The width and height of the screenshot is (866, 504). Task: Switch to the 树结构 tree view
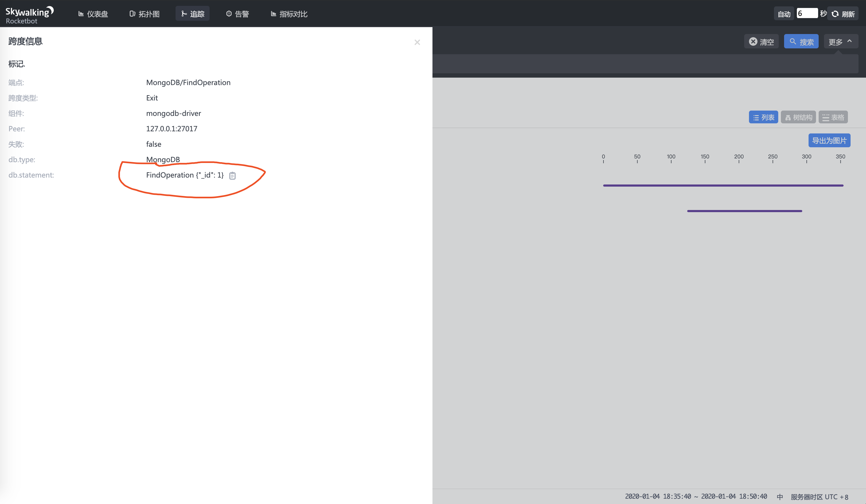[x=798, y=117]
